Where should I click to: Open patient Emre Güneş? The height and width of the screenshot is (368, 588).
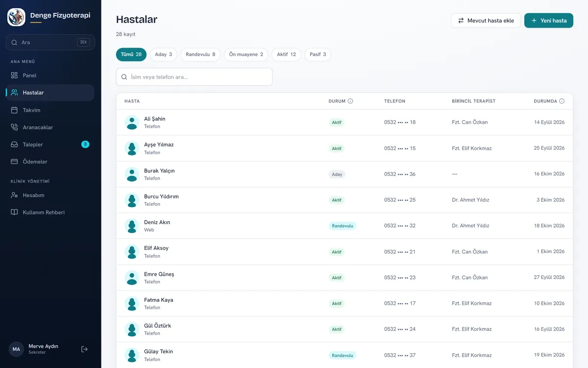(x=344, y=278)
